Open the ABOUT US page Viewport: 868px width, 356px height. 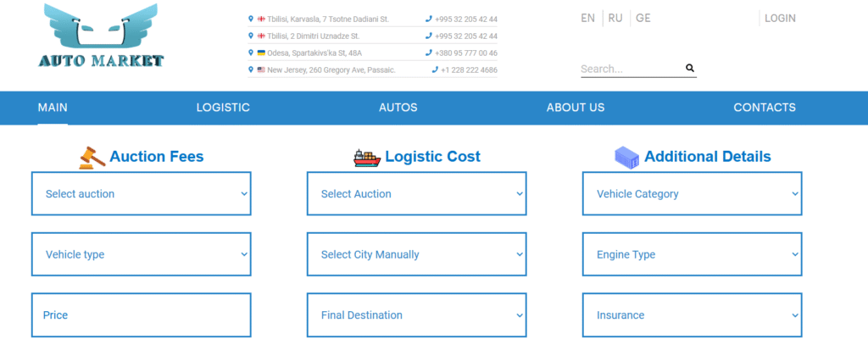click(576, 108)
